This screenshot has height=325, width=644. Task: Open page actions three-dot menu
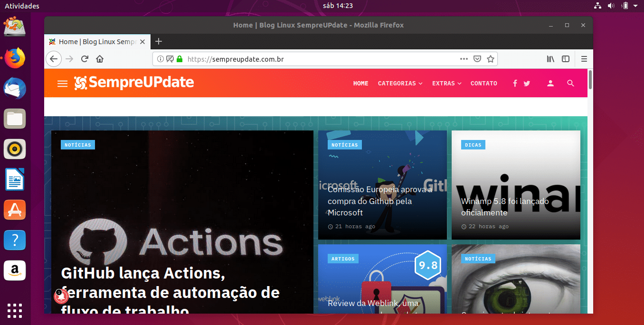coord(464,59)
